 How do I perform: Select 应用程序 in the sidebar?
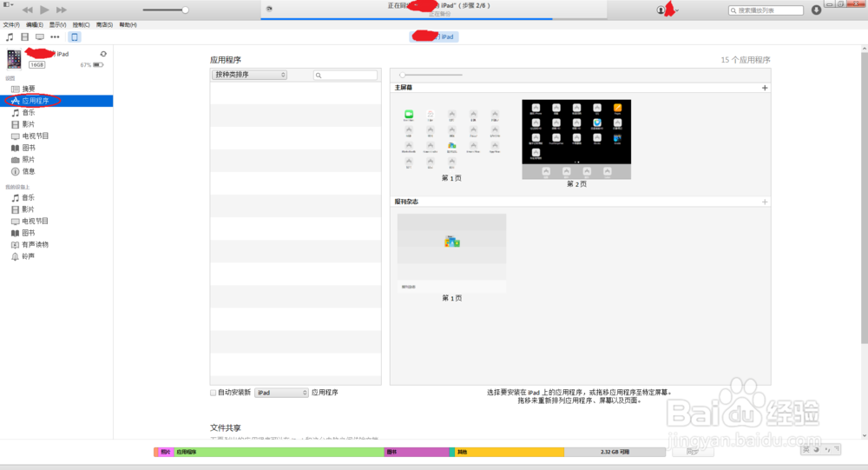point(56,101)
